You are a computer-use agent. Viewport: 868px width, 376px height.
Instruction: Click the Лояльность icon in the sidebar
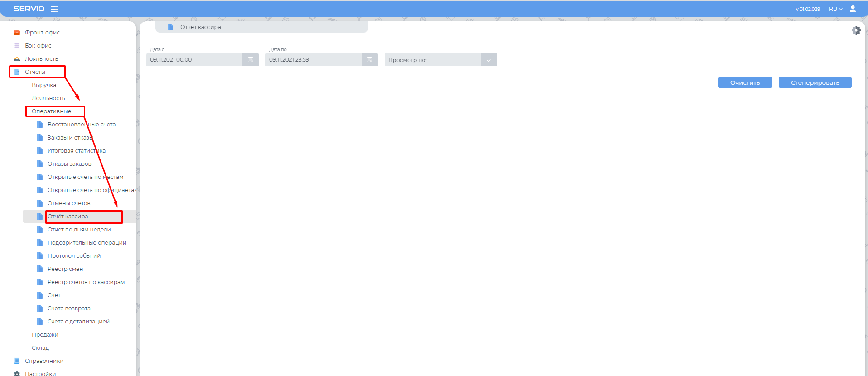17,59
